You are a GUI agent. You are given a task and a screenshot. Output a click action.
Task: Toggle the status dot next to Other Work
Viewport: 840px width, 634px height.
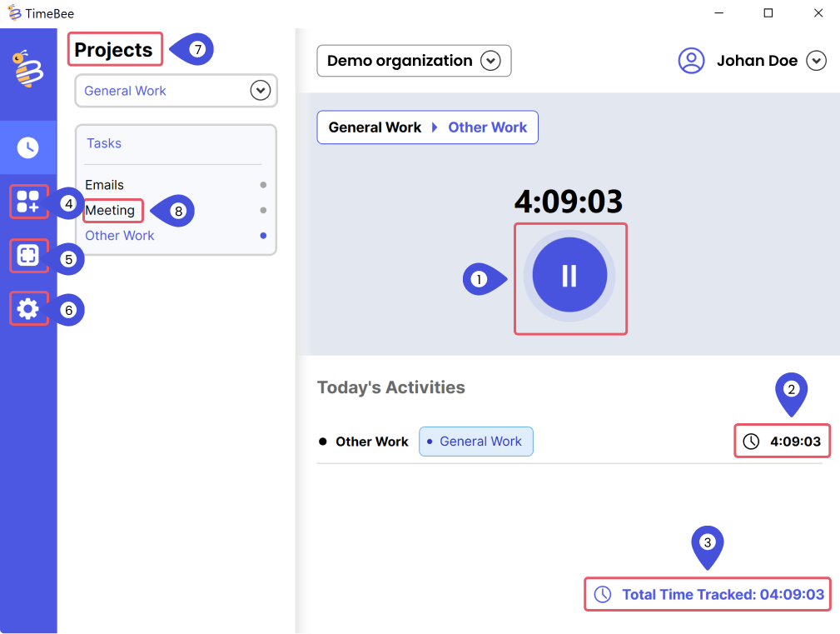[264, 236]
